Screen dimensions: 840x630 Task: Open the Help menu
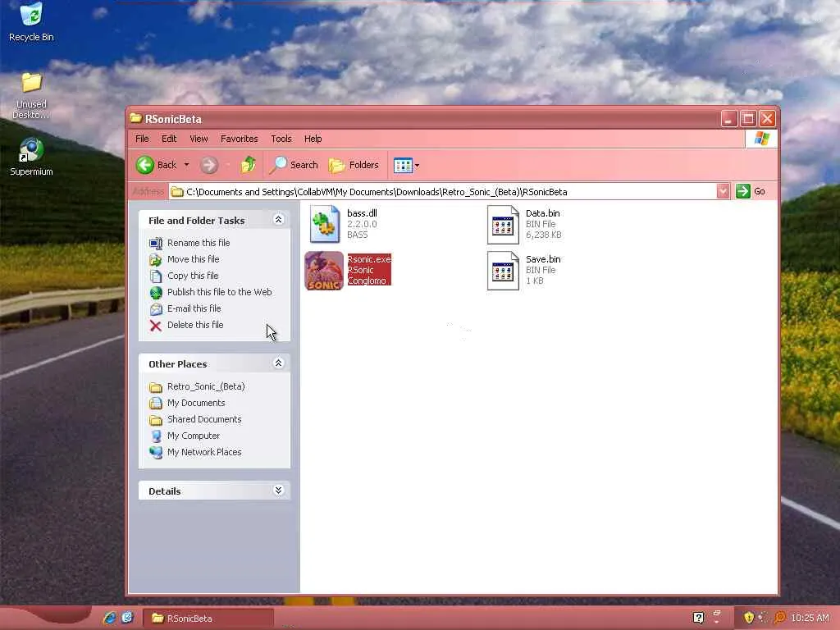tap(313, 139)
